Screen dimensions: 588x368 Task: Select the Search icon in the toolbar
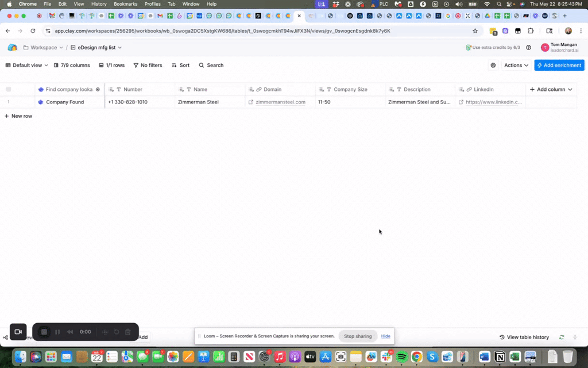pos(200,65)
